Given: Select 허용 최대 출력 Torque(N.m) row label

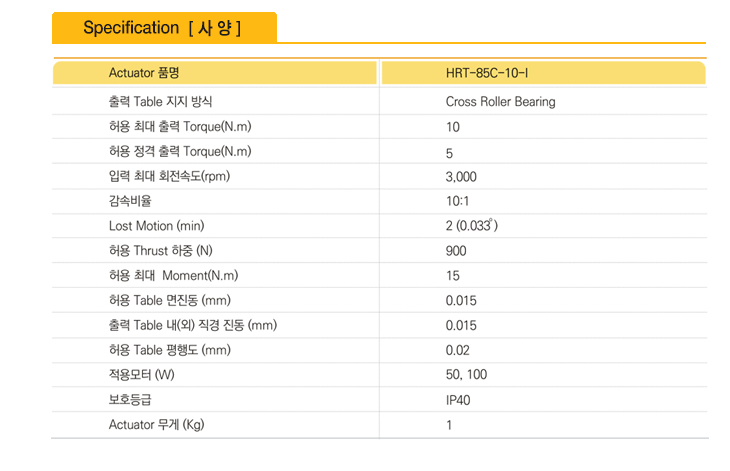Looking at the screenshot, I should pyautogui.click(x=180, y=127).
